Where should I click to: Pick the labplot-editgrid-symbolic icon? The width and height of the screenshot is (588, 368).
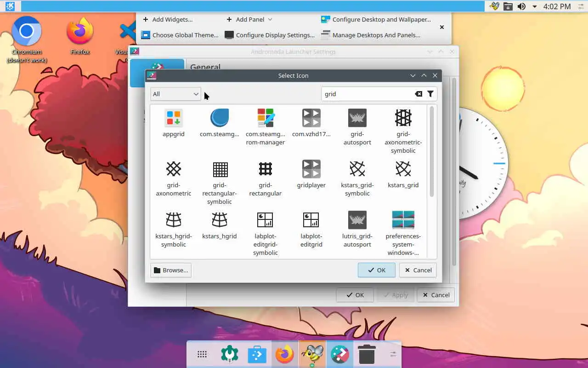[266, 220]
